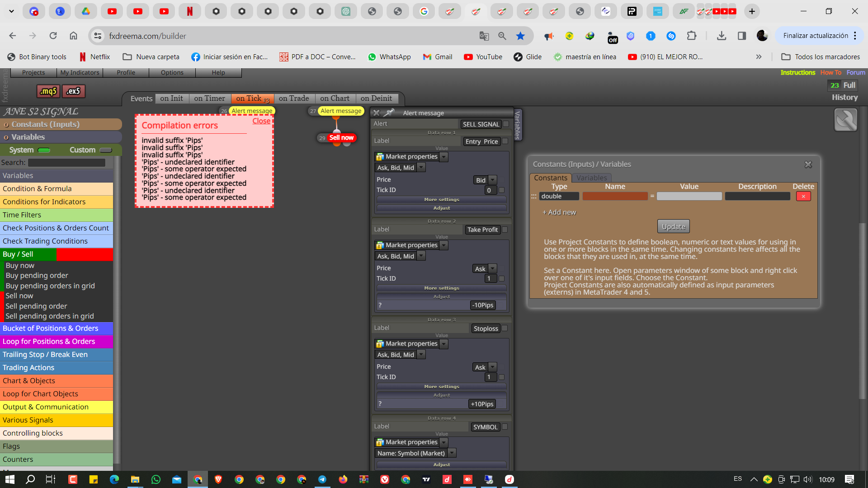The image size is (868, 488).
Task: Toggle the Custom blocks switch
Action: 106,150
